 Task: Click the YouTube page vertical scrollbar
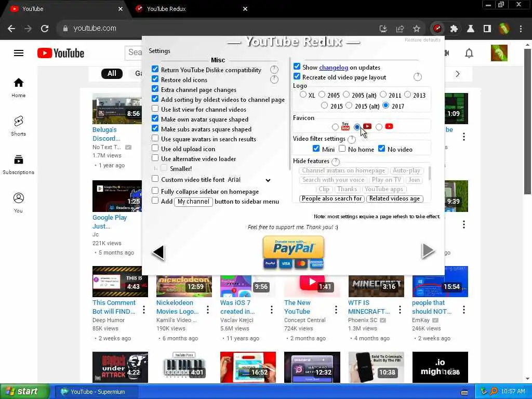pyautogui.click(x=527, y=122)
